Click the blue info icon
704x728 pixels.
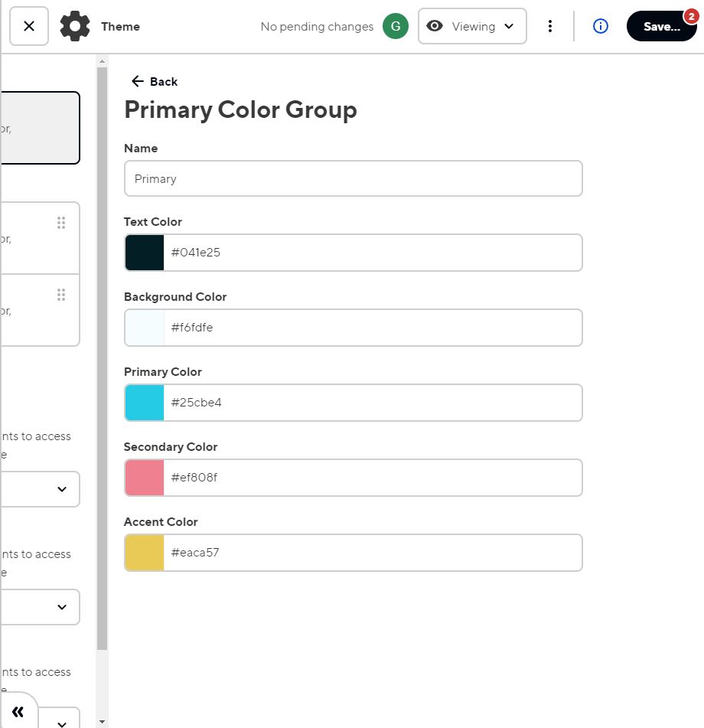(x=601, y=26)
